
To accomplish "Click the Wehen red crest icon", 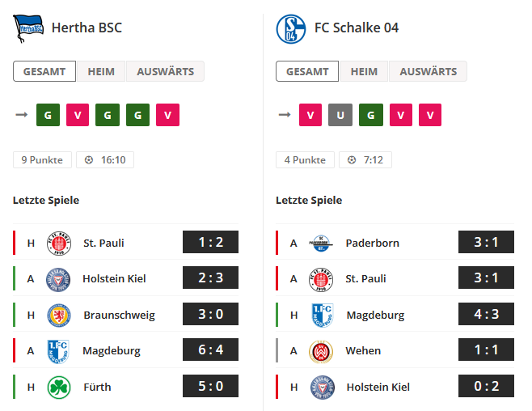I will click(321, 351).
